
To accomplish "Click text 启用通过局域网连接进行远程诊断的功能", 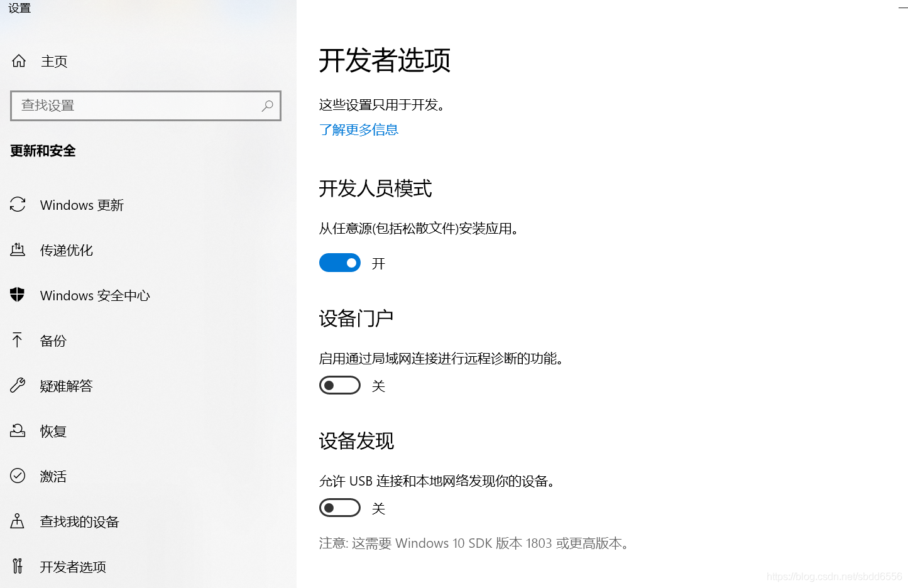I will click(x=442, y=358).
